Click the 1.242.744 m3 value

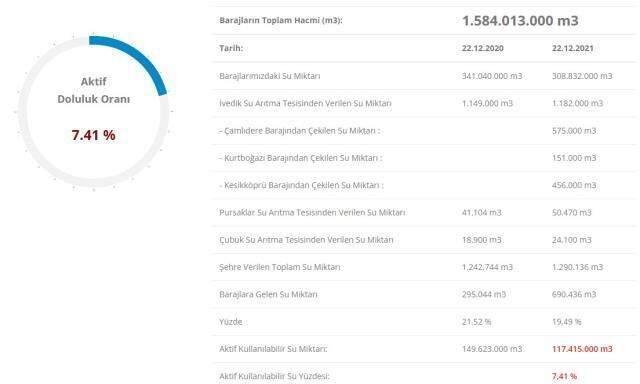pyautogui.click(x=487, y=267)
